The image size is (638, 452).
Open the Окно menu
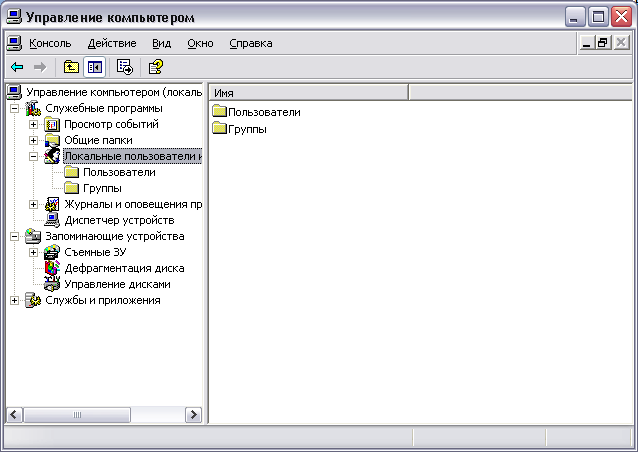click(x=200, y=43)
